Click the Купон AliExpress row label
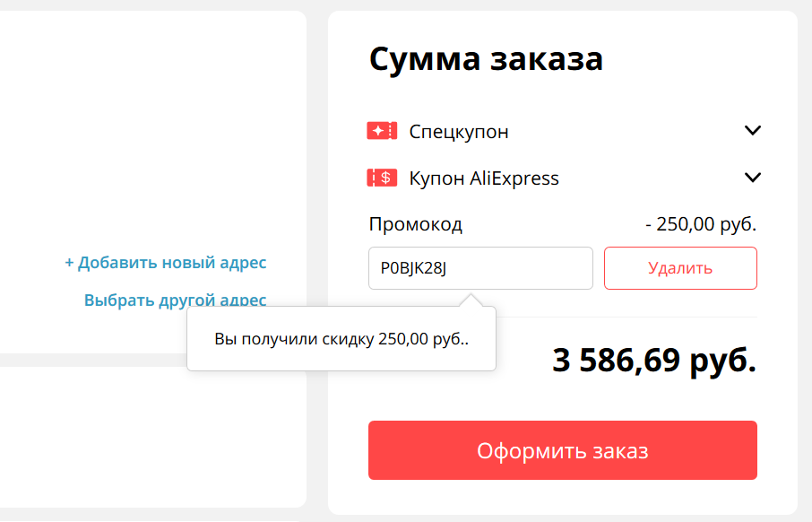The width and height of the screenshot is (812, 522). [484, 178]
